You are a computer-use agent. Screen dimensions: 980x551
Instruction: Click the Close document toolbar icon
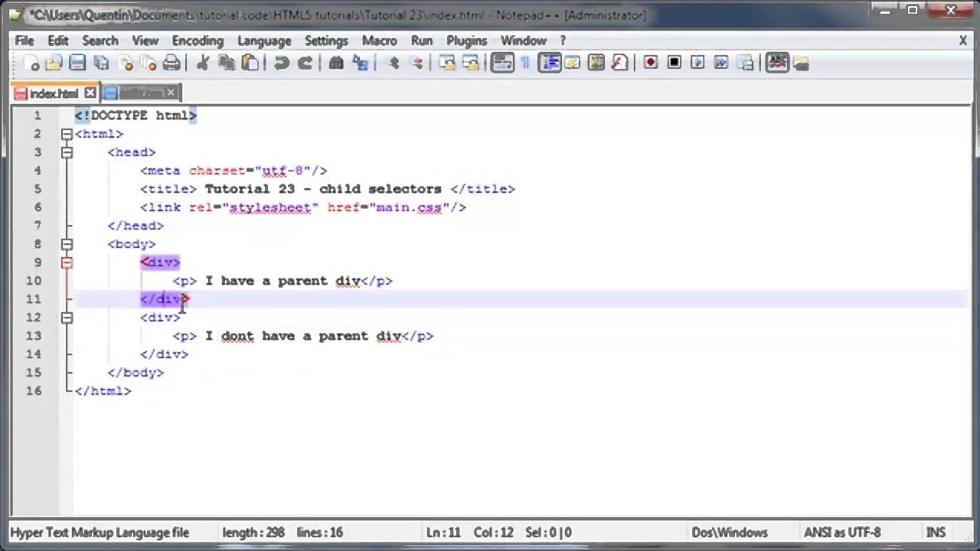(x=126, y=64)
